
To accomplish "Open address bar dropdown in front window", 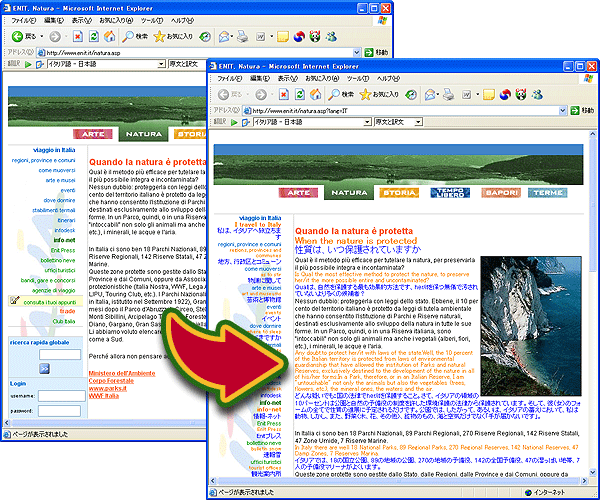I will click(562, 111).
